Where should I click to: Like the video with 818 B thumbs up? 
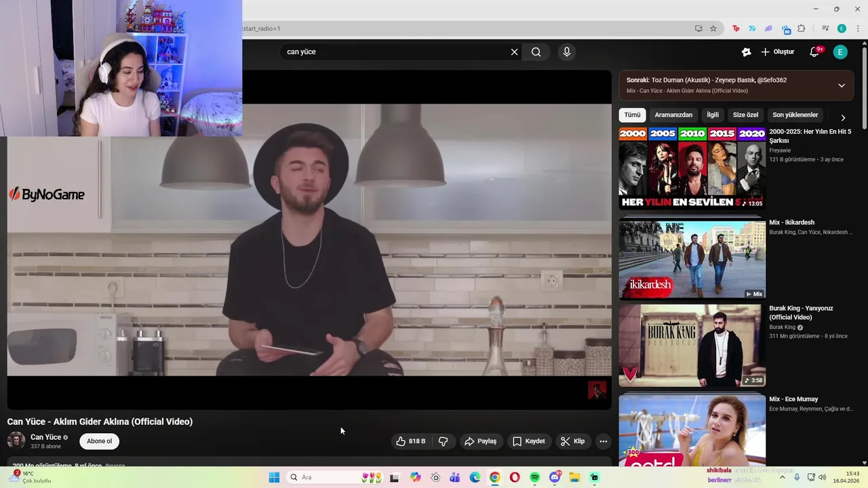[411, 441]
